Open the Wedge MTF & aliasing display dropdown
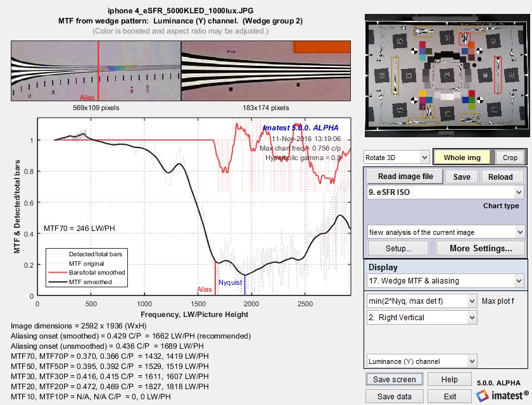 pyautogui.click(x=445, y=280)
